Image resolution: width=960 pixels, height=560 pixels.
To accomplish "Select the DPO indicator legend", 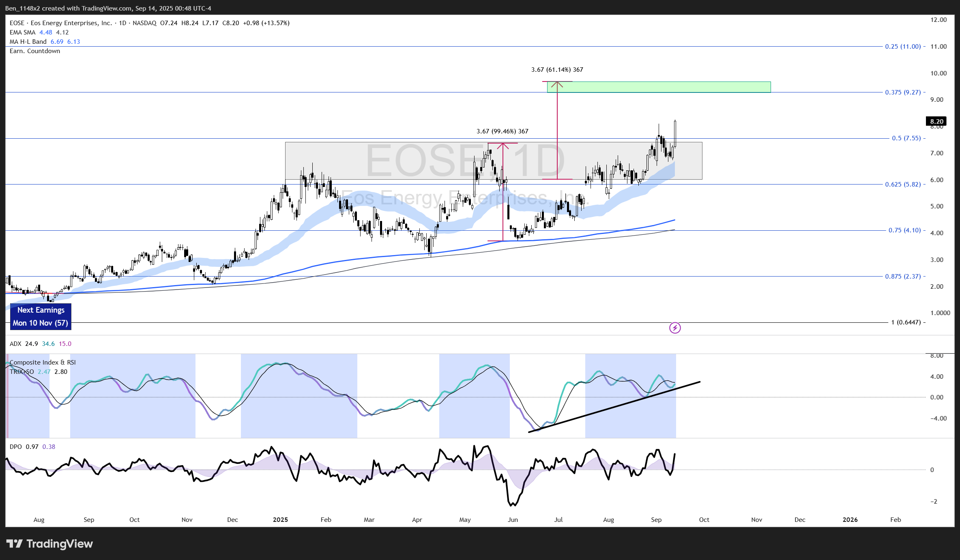I will coord(16,447).
